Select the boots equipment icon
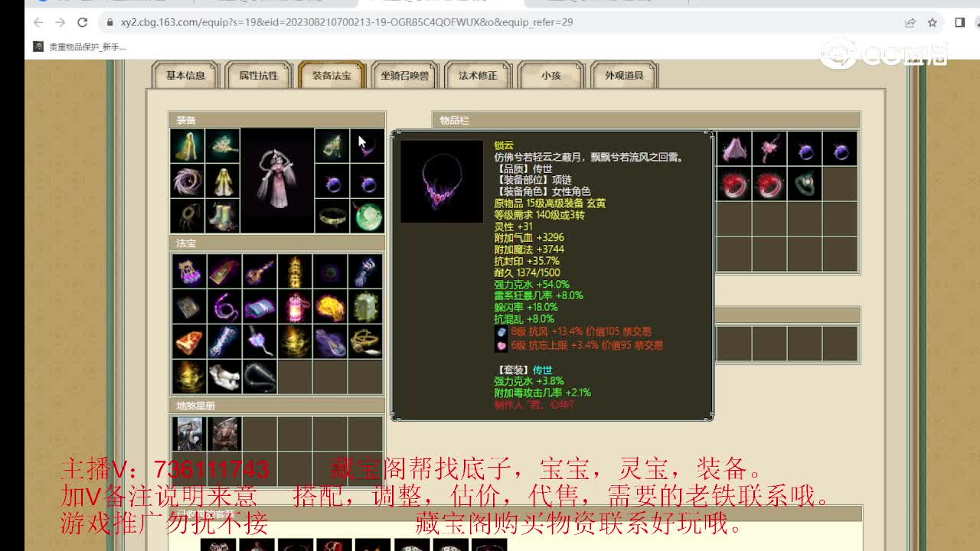980x551 pixels. click(223, 216)
